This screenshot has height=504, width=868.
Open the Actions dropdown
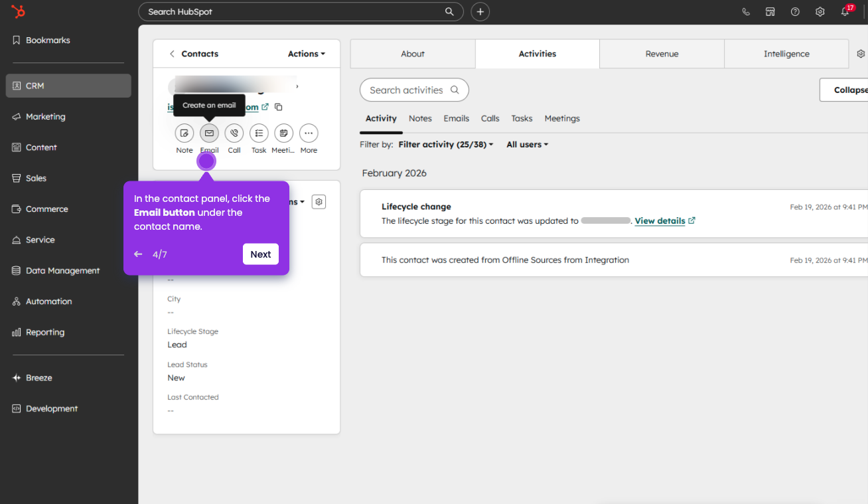(307, 54)
